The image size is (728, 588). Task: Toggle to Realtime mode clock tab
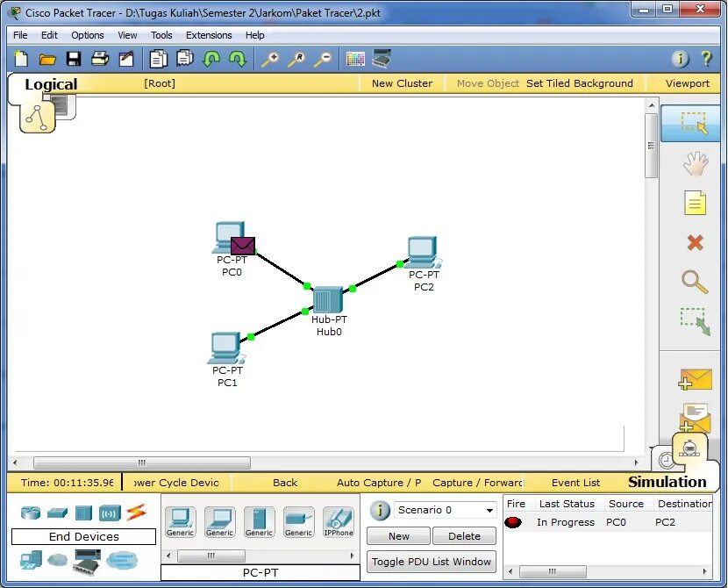[x=665, y=460]
